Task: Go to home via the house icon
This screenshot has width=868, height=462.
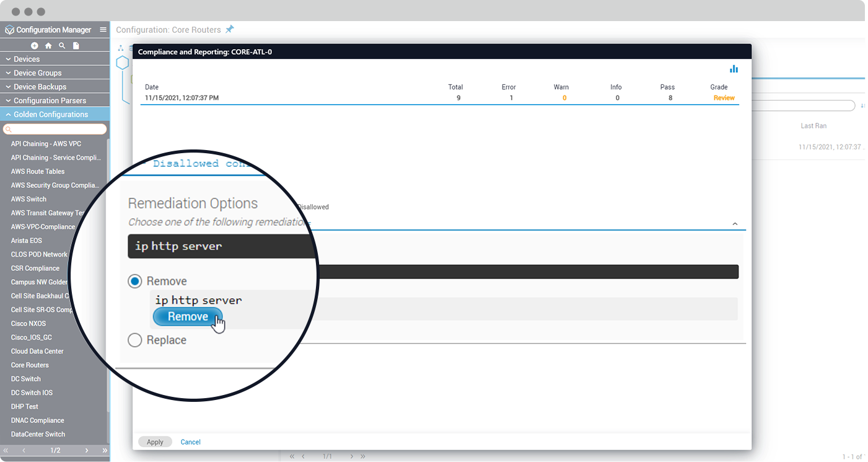Action: [48, 46]
